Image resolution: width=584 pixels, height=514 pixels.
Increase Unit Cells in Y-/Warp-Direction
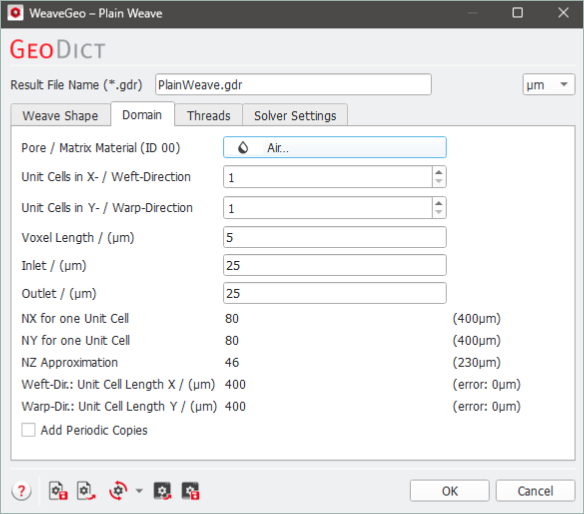click(x=439, y=203)
